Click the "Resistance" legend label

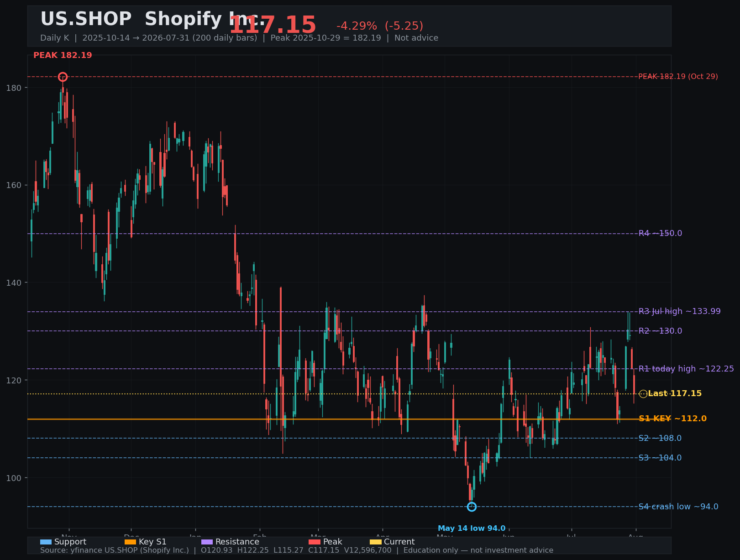click(237, 542)
